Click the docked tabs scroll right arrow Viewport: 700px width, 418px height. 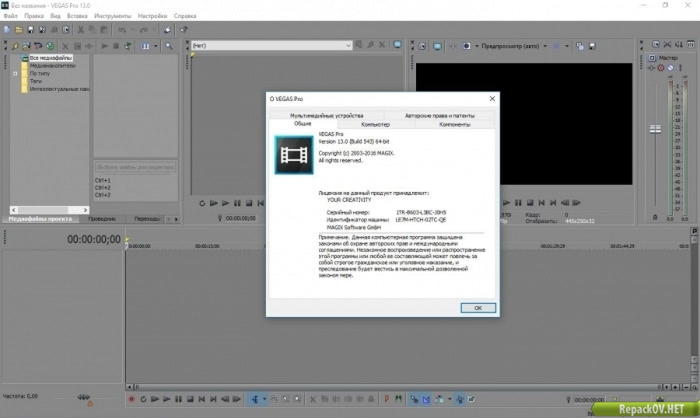click(176, 219)
